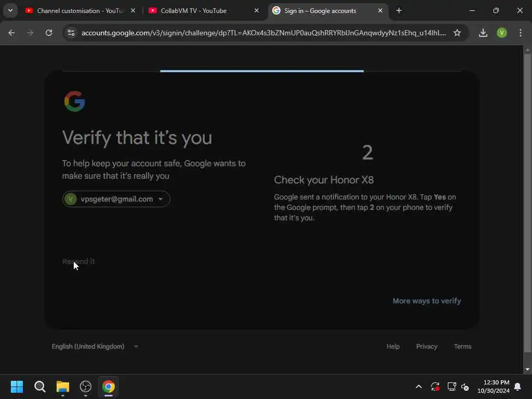Open the Chrome three-dot menu
The image size is (532, 399).
(x=520, y=33)
